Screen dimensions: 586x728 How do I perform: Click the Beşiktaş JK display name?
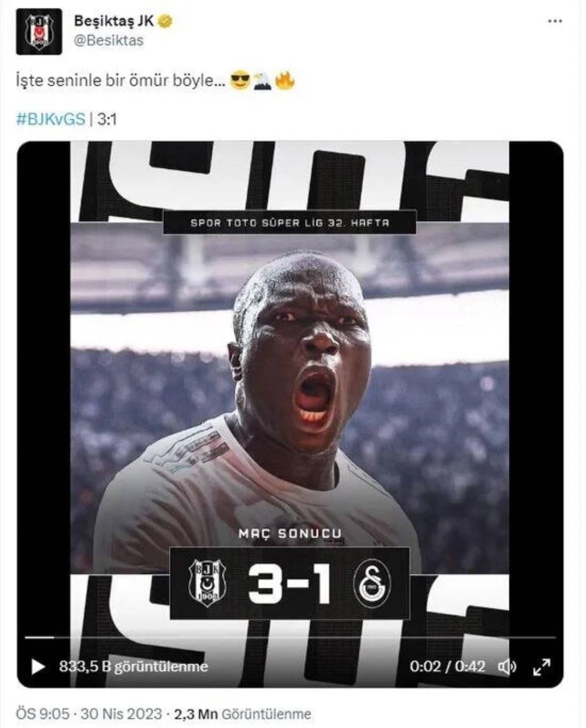coord(114,21)
